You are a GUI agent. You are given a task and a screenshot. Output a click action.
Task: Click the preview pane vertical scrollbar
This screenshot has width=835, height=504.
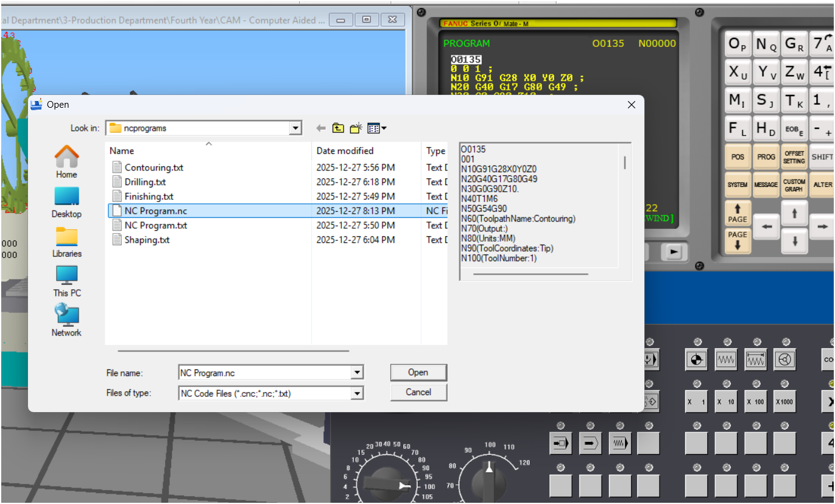pos(625,163)
